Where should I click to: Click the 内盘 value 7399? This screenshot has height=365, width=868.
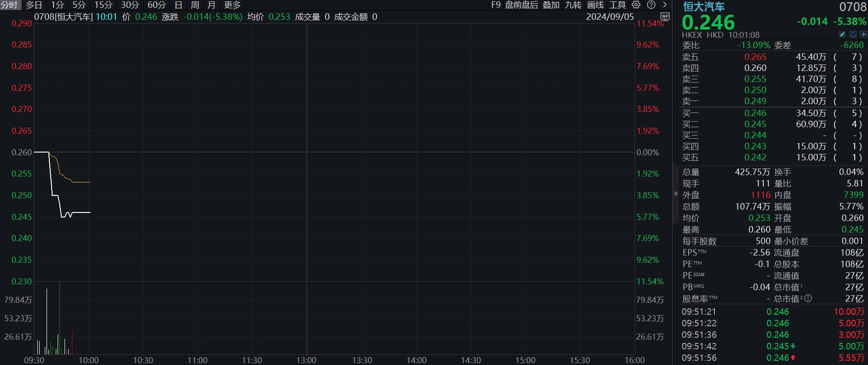(853, 195)
